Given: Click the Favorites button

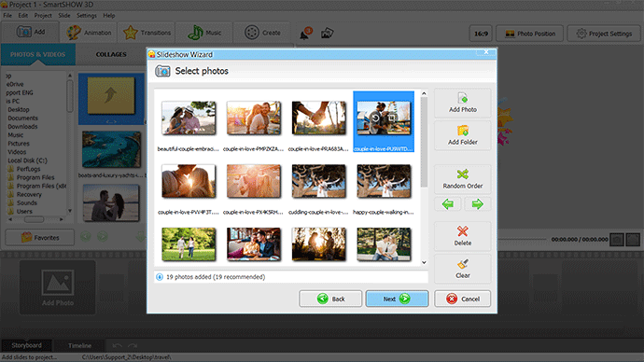Looking at the screenshot, I should pyautogui.click(x=40, y=237).
